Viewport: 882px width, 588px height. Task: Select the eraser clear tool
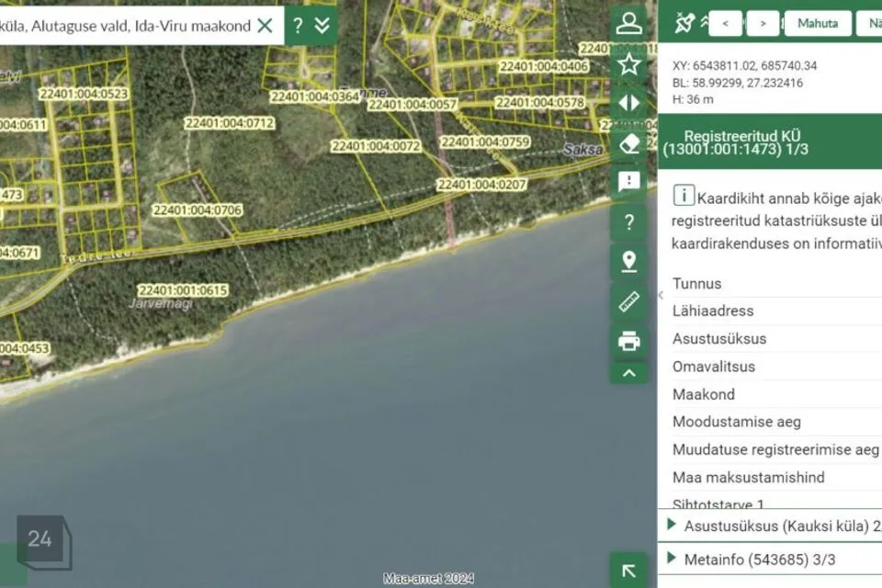point(629,143)
